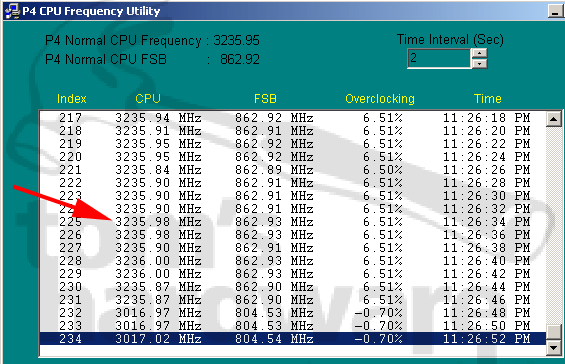The image size is (565, 364).
Task: Select row with time 11:26:30 PM
Action: [293, 196]
